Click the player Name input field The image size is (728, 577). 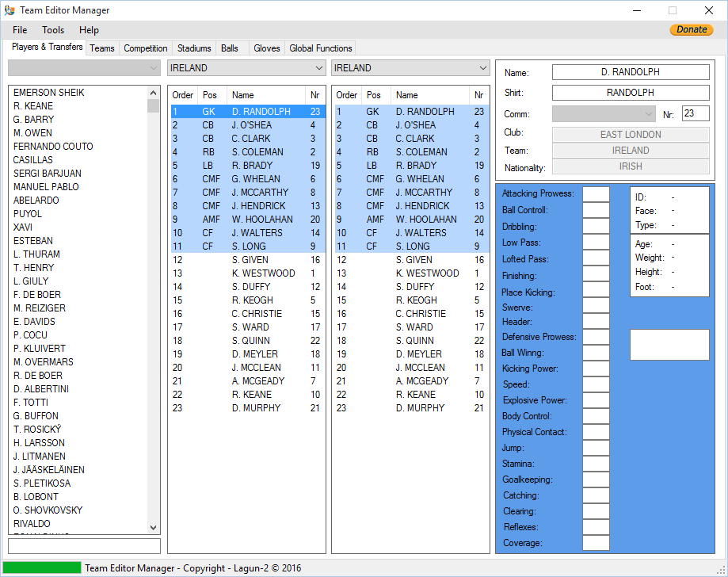point(630,72)
